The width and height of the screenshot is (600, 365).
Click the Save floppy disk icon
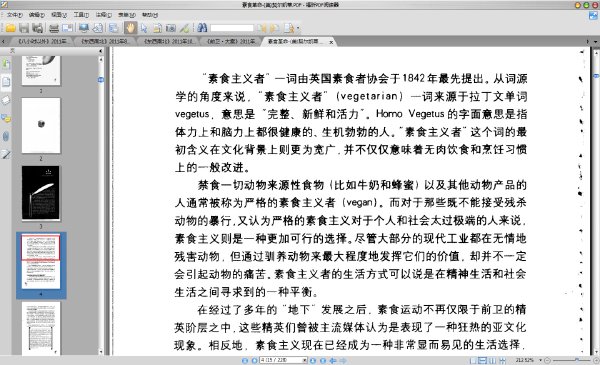[24, 28]
